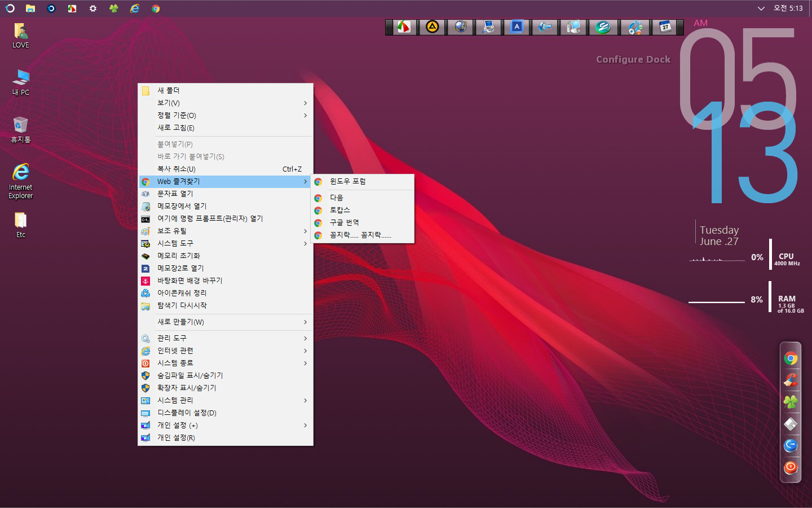812x508 pixels.
Task: Expand the 관리 도구 submenu
Action: click(226, 338)
